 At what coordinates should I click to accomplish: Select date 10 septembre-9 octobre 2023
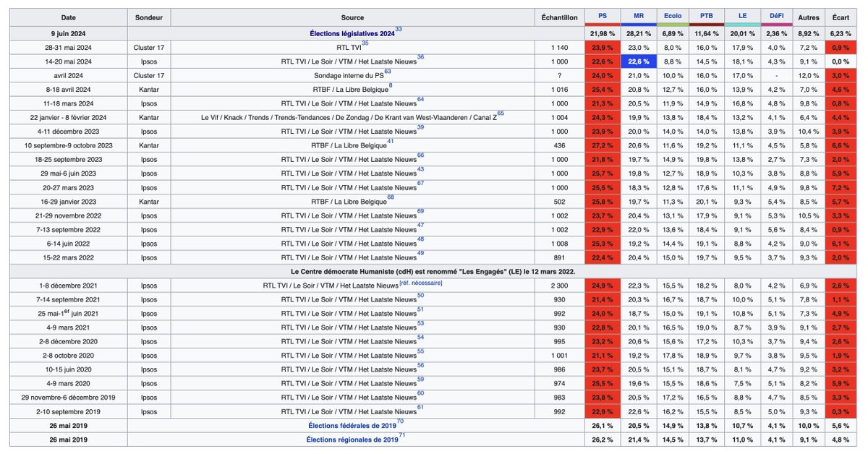[69, 145]
